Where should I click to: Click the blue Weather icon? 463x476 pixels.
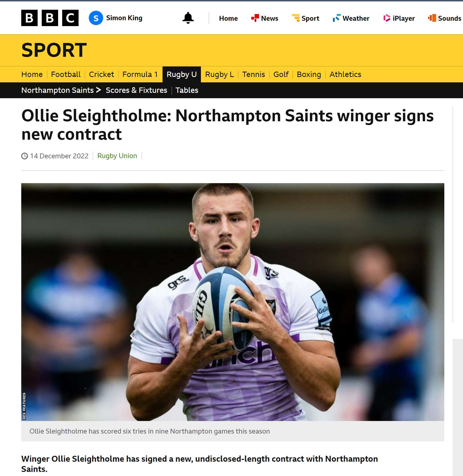coord(337,18)
